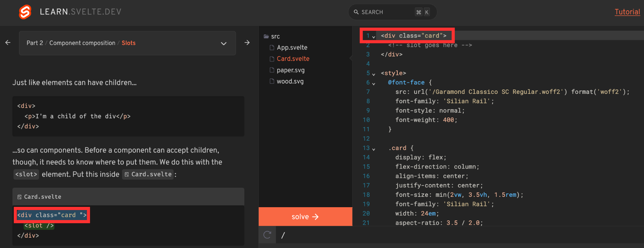Click the @font-face src: url code line
644x248 pixels.
(512, 92)
